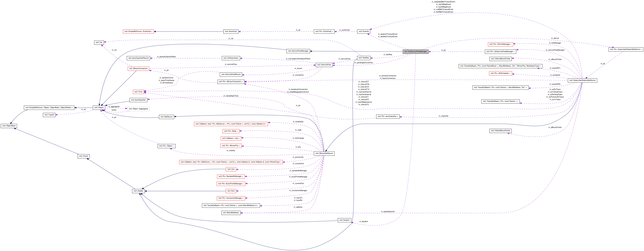The width and height of the screenshot is (644, 251).
Task: Click the m_packetClassifierRule edge label
Action: (167, 57)
